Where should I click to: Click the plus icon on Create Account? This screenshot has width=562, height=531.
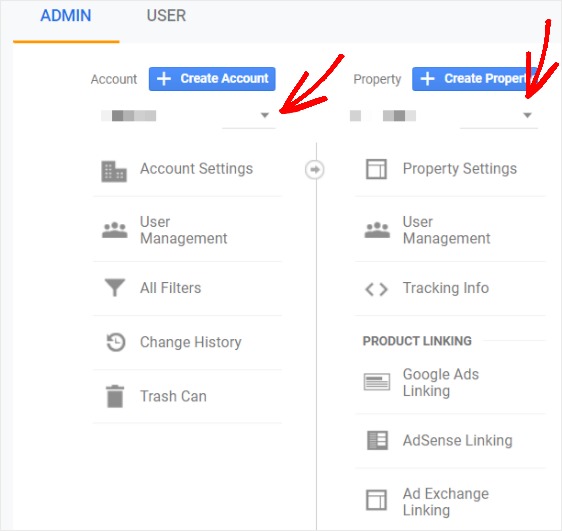(164, 79)
